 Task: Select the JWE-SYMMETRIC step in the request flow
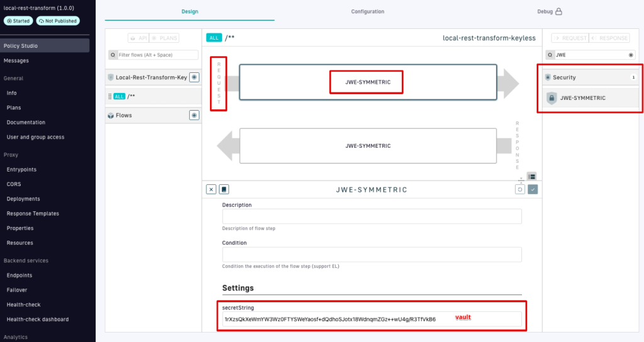coord(368,82)
